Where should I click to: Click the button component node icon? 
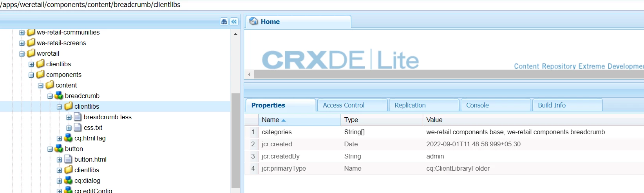point(59,149)
